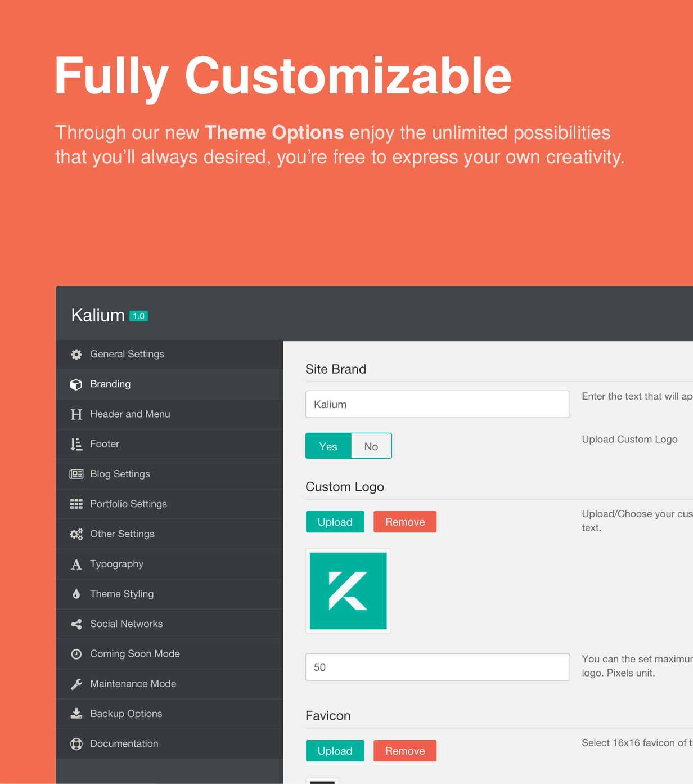Select the General Settings gear icon

(76, 354)
